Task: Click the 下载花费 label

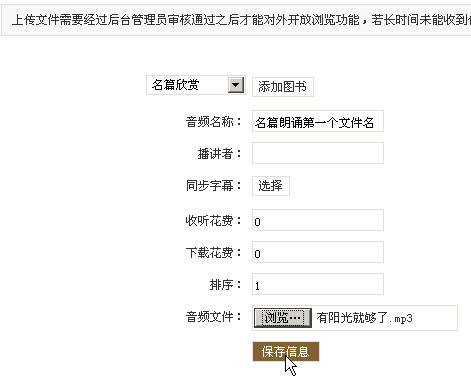Action: (213, 253)
